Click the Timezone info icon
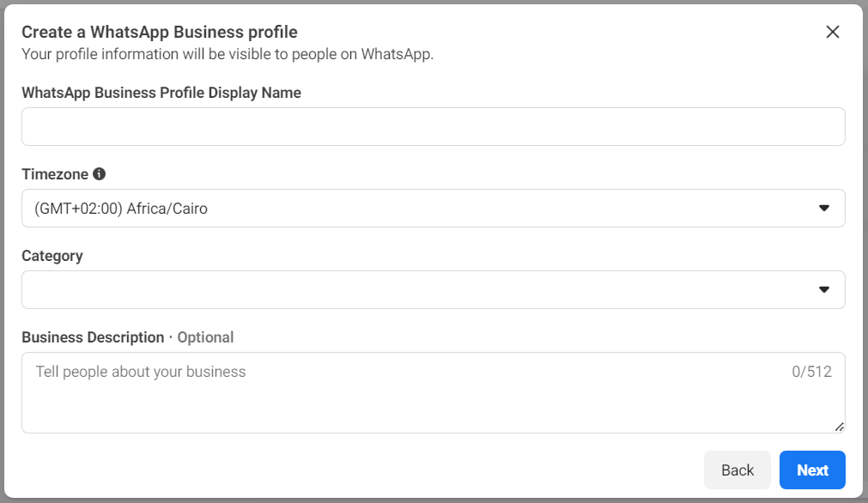The image size is (868, 503). (99, 173)
